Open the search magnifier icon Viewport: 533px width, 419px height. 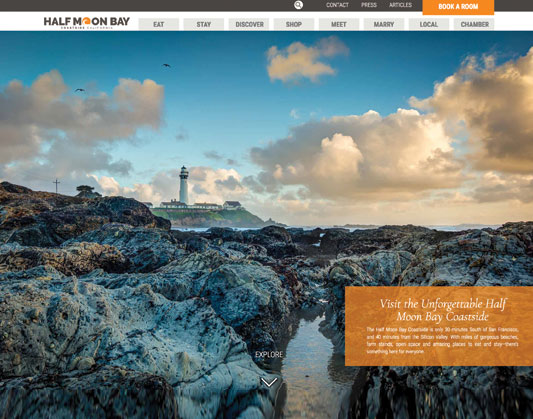(298, 5)
